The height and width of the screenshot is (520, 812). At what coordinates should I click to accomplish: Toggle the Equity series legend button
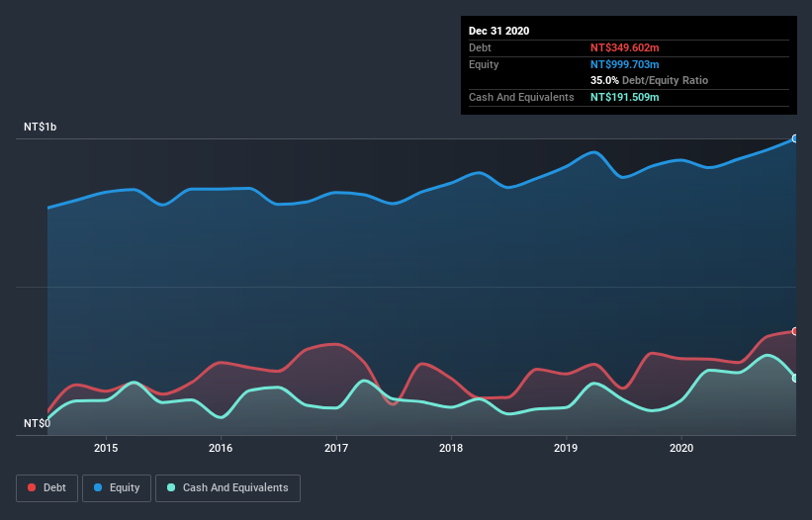117,488
